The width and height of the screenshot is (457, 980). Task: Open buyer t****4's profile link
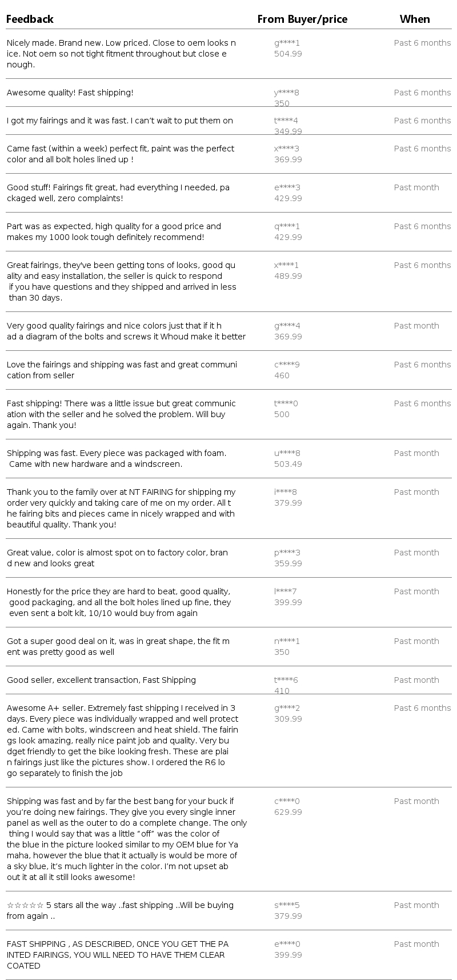[x=286, y=121]
